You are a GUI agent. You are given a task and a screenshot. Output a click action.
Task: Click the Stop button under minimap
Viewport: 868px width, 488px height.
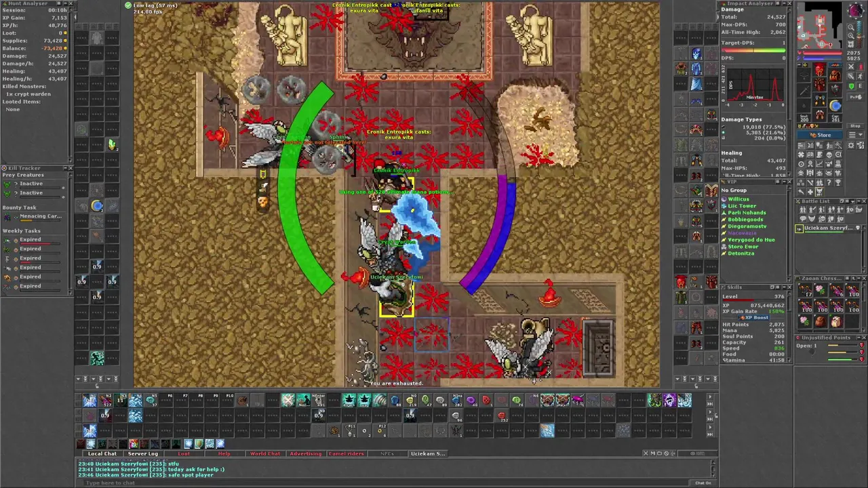[856, 126]
